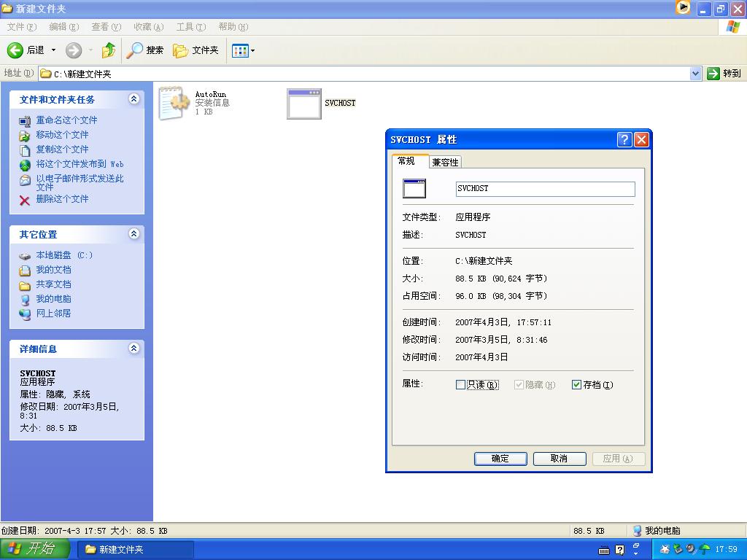This screenshot has width=747, height=560.
Task: Click the network neighborhood icon
Action: point(25,314)
